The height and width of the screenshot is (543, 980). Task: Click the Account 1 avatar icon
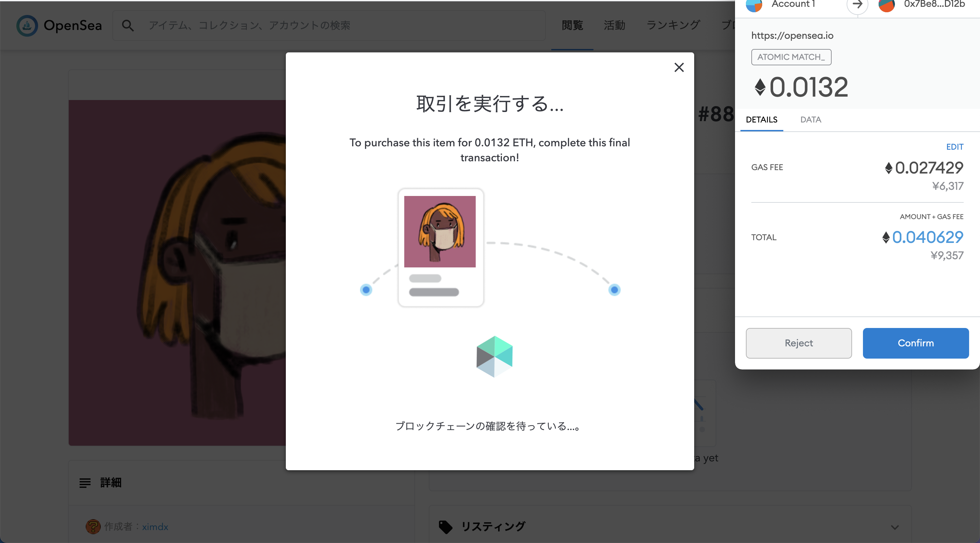754,4
